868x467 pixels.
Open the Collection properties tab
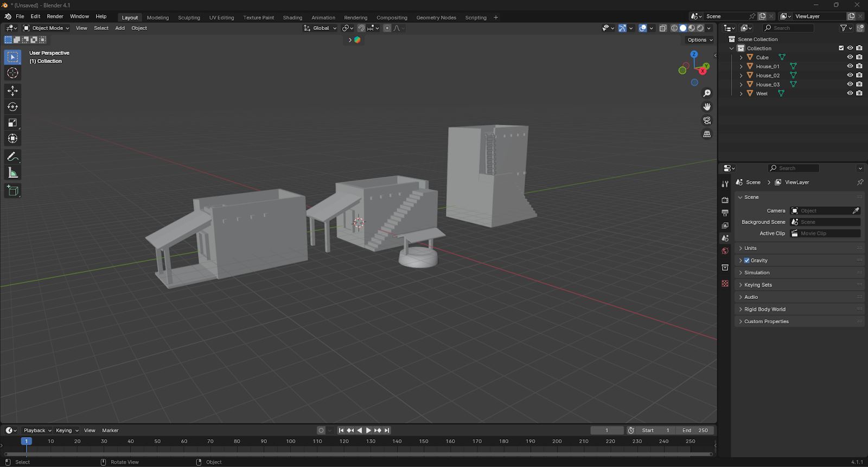pos(725,267)
